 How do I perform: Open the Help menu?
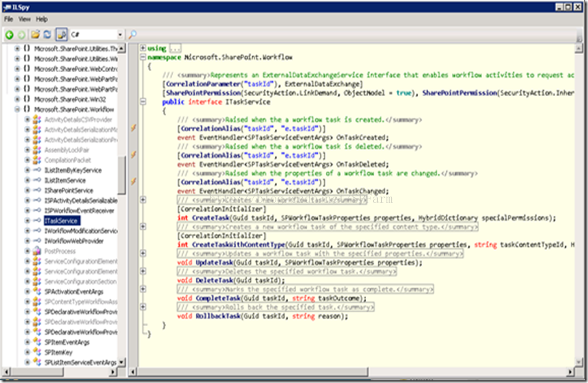42,19
